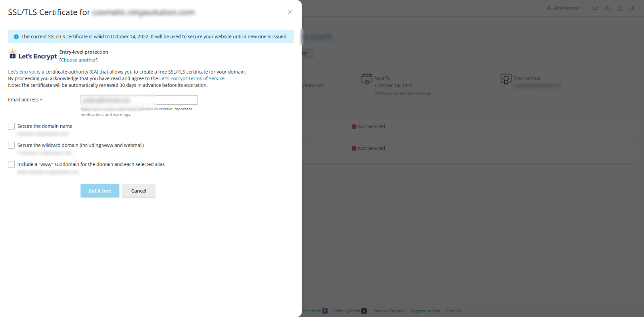Open Suggest an Idea footer link
Screen dimensions: 644x317
425,311
